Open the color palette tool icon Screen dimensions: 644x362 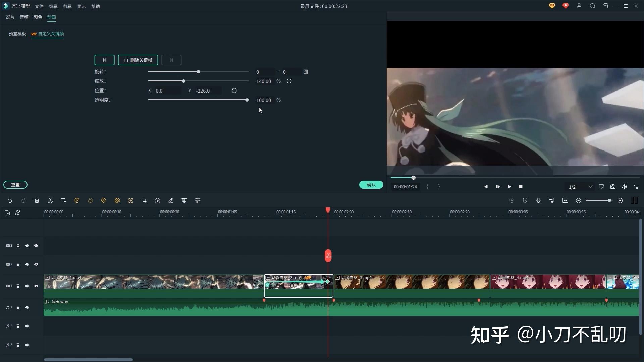(x=117, y=200)
